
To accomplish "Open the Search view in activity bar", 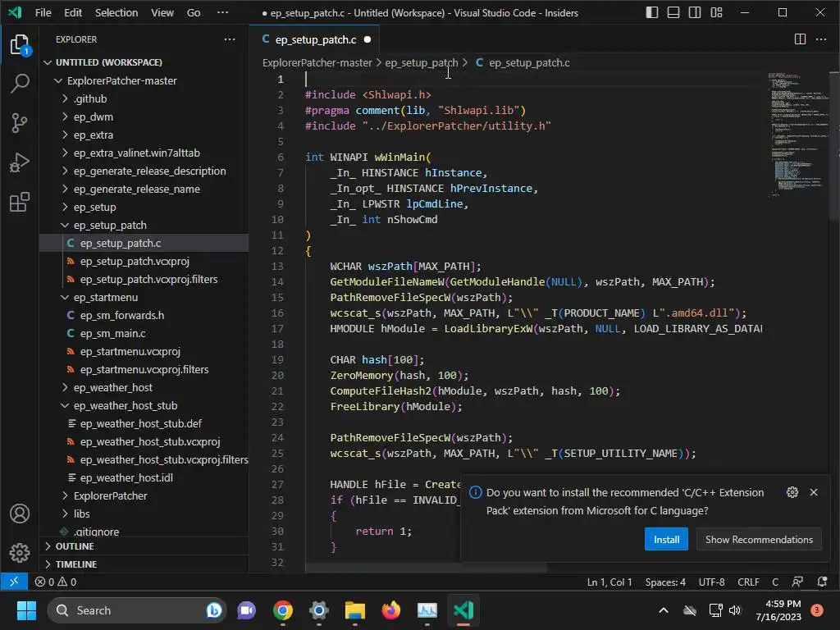I will [x=20, y=83].
